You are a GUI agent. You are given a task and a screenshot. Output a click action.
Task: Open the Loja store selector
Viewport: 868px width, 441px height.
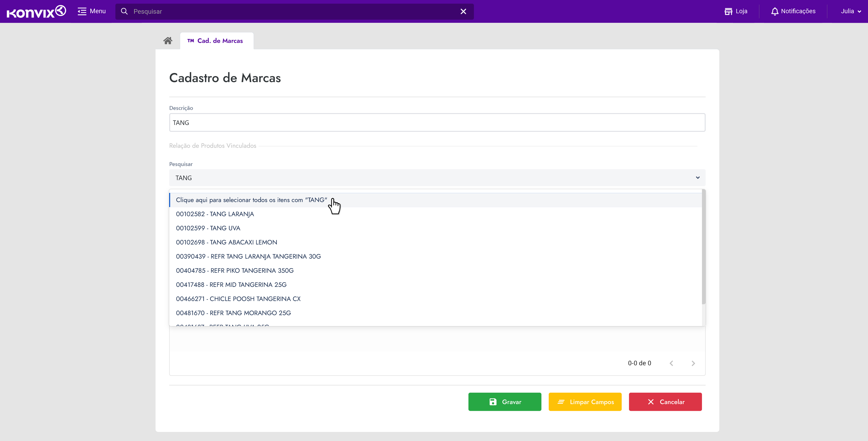pos(736,11)
